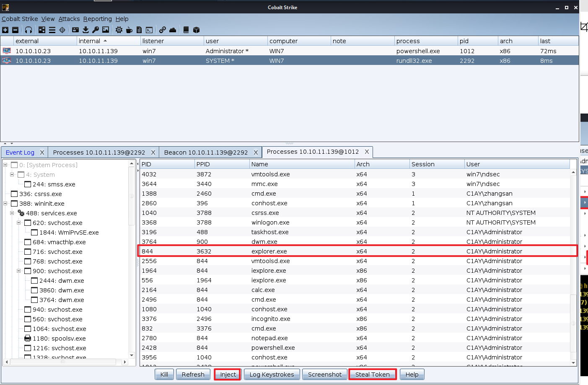The height and width of the screenshot is (385, 588).
Task: Collapse the 388: wininit.exe tree node
Action: tap(5, 203)
